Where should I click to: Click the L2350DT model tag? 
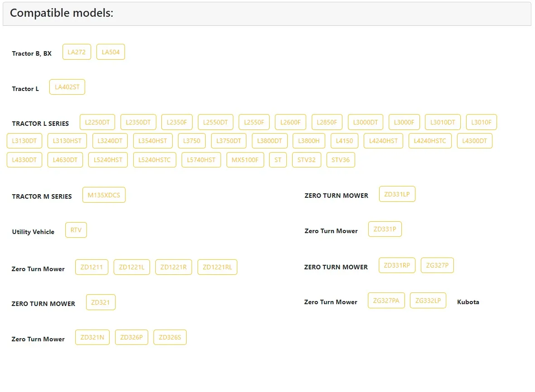138,122
